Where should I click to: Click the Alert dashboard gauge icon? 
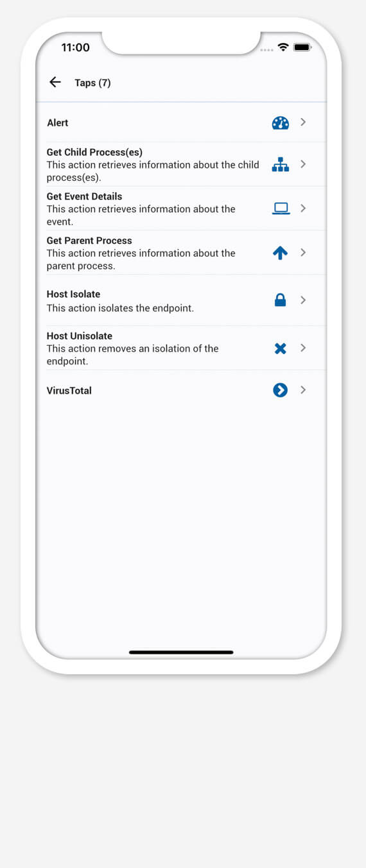click(x=281, y=123)
